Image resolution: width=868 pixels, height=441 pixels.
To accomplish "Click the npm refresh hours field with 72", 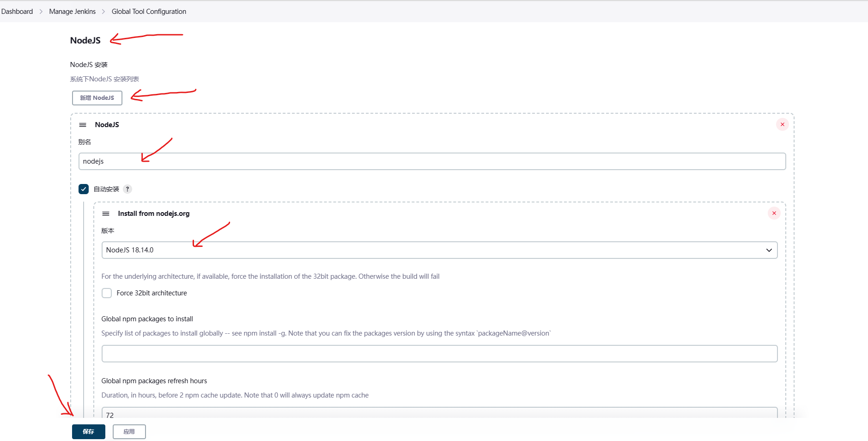I will coord(439,413).
